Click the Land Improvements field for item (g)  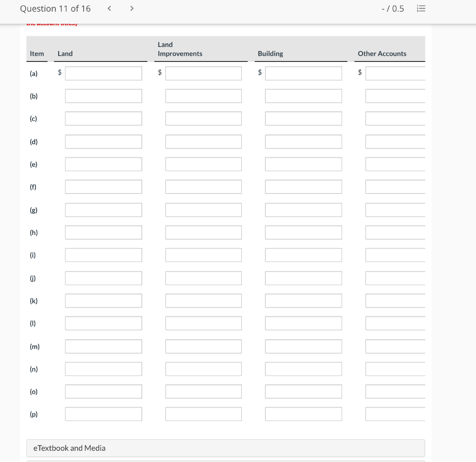[x=204, y=210]
